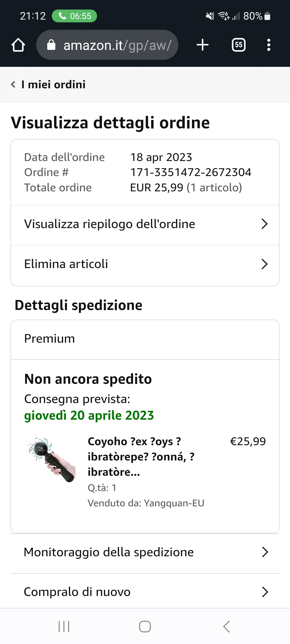Open the browser three-dot menu
Image resolution: width=290 pixels, height=644 pixels.
pos(269,45)
